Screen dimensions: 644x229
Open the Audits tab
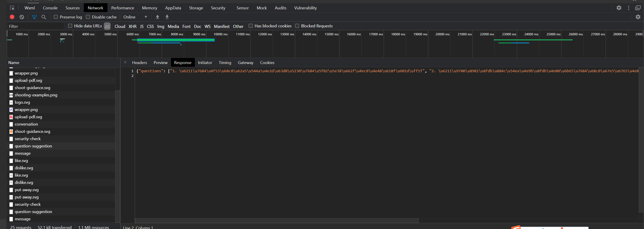pos(280,8)
